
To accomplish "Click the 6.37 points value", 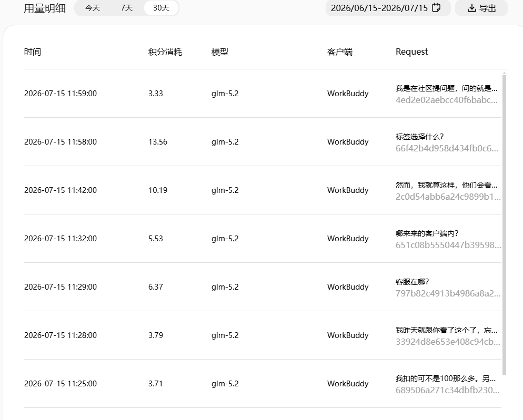I will [156, 287].
